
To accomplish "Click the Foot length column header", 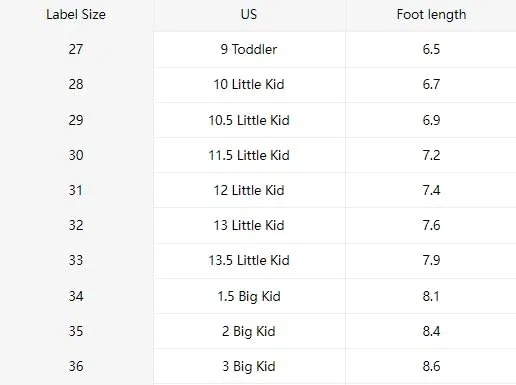I will [431, 15].
